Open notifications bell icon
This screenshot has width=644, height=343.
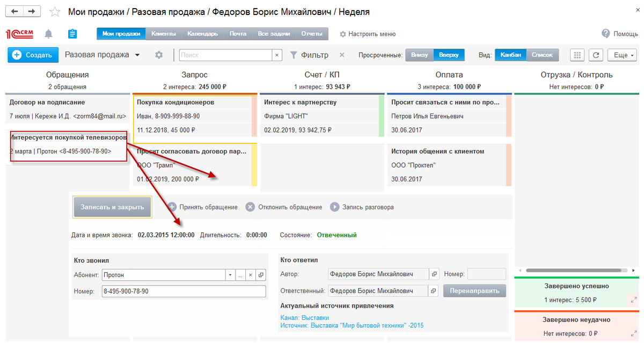tap(49, 34)
